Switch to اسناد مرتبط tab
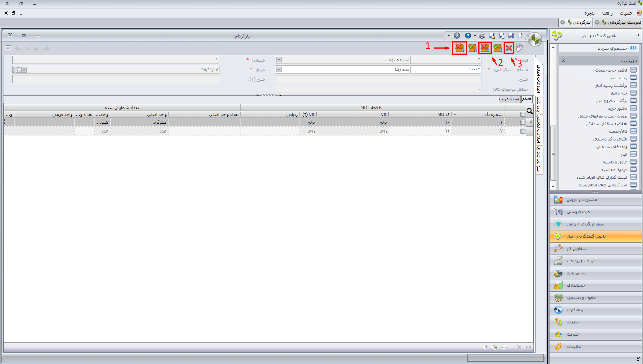 [x=509, y=99]
